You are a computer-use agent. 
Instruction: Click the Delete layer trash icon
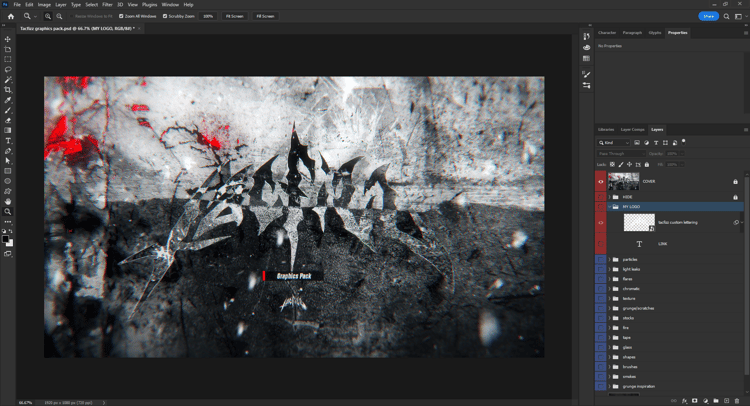[x=737, y=401]
